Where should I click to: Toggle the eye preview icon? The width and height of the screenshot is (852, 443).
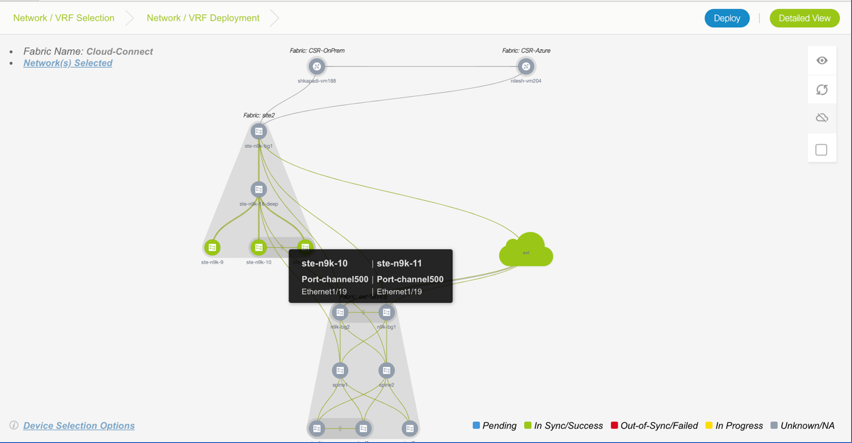[x=821, y=61]
